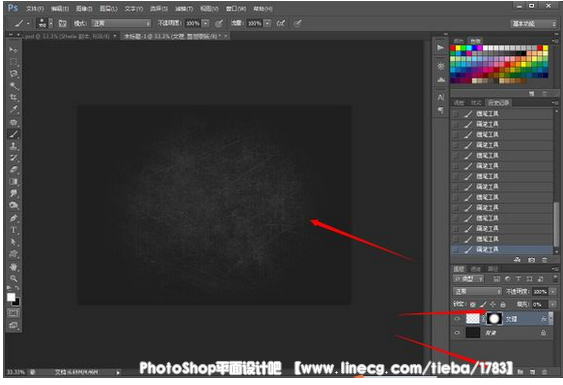Image resolution: width=563 pixels, height=385 pixels.
Task: Expand the brush opacity value dropdown arrow
Action: tap(205, 23)
